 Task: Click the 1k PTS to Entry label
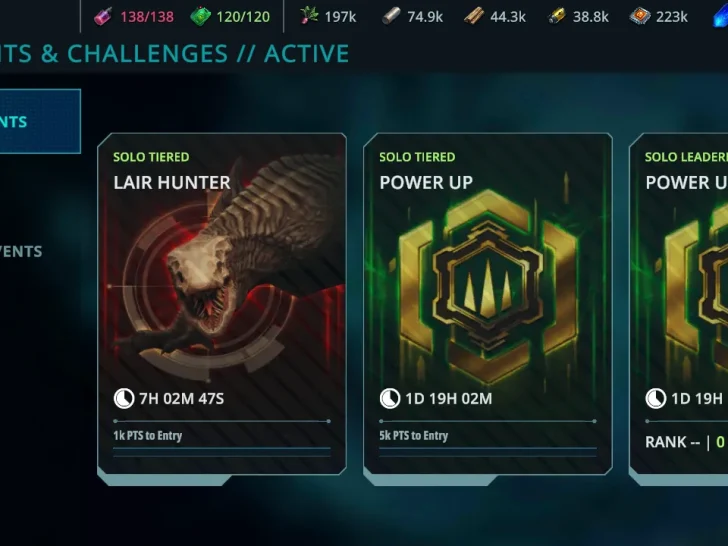coord(148,436)
